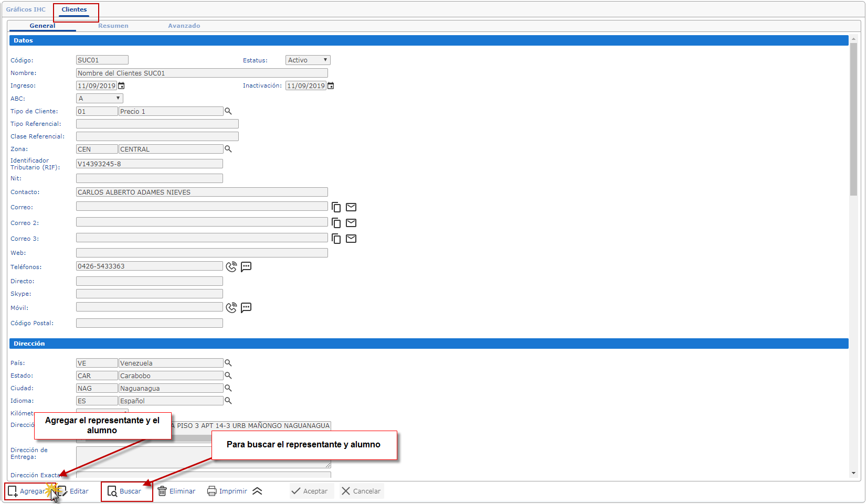Click the Eliminar button
Screen dimensions: 867x504
[x=177, y=491]
